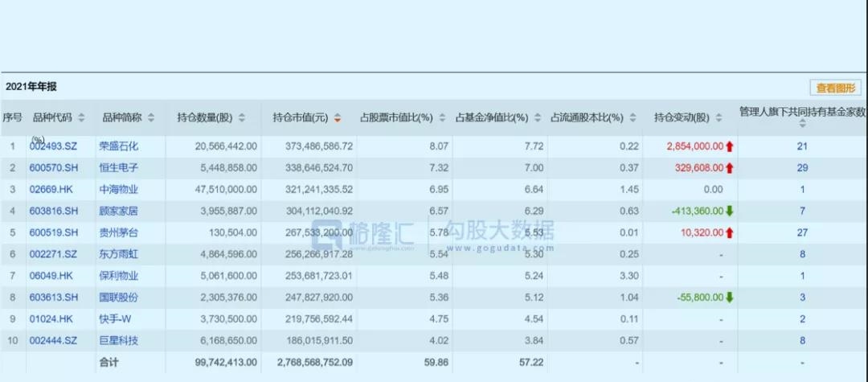Click co-holding fund count 2 for 快手-W

click(x=802, y=319)
